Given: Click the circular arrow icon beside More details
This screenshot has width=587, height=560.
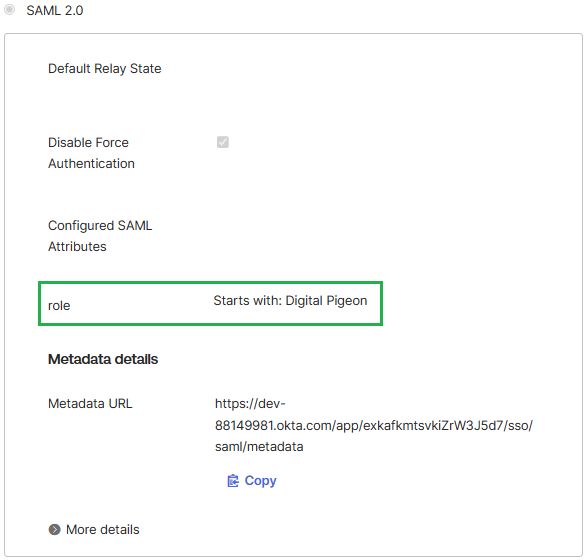Looking at the screenshot, I should coord(55,529).
